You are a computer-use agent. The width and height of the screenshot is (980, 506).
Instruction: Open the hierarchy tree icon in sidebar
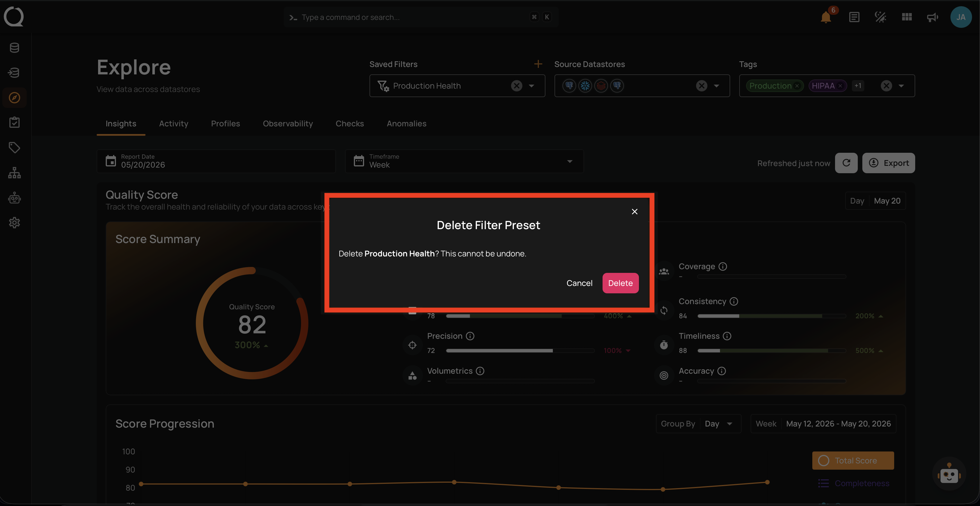(x=14, y=173)
